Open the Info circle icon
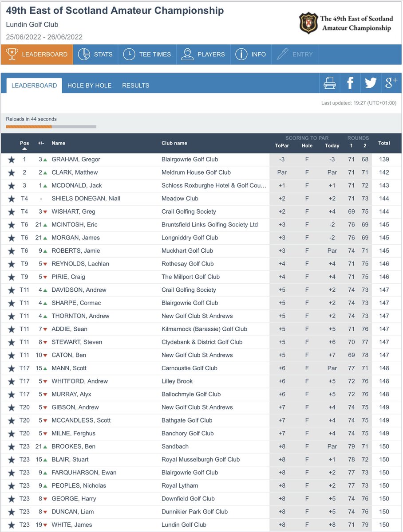The image size is (403, 532). 241,55
